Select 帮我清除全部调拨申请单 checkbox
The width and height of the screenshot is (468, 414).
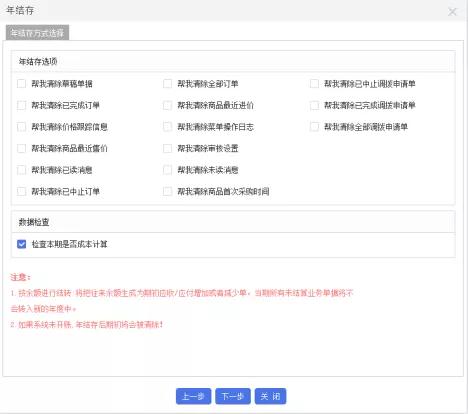pyautogui.click(x=314, y=127)
